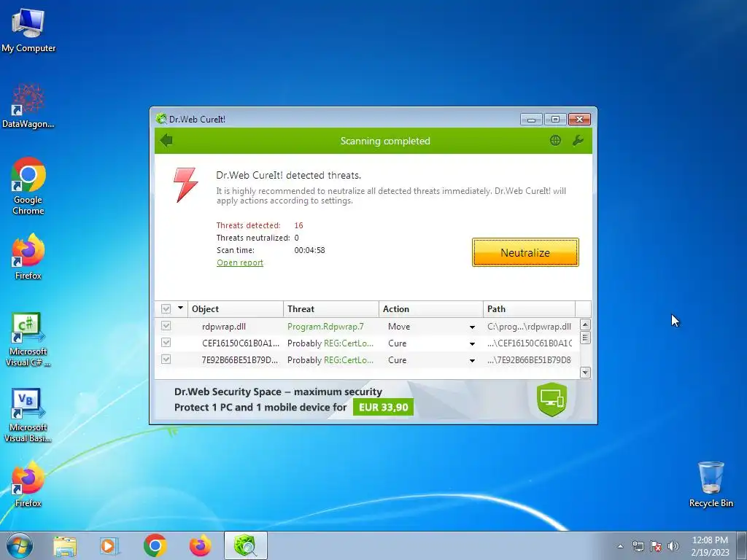The image size is (747, 560).
Task: Sort by the Path column header
Action: click(x=530, y=309)
